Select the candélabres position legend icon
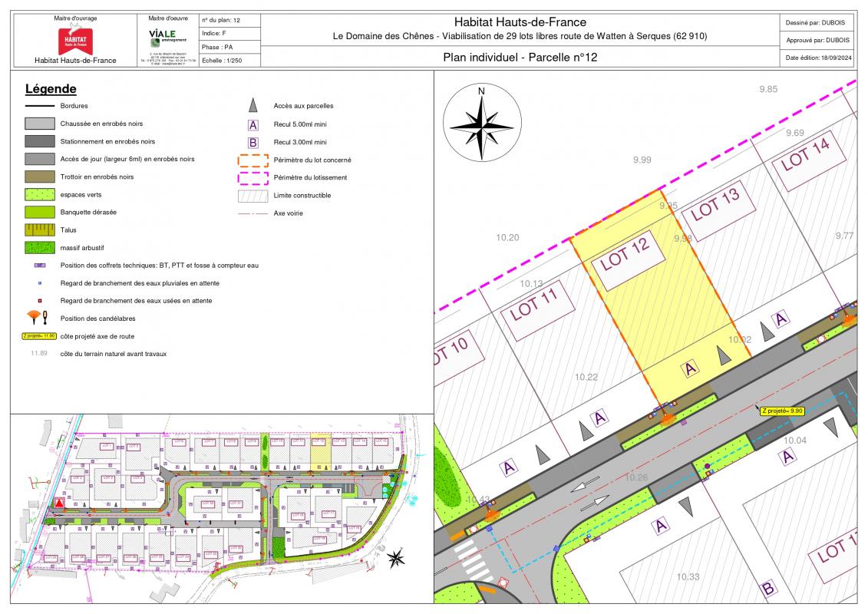Screen dimensions: 868x614 (40, 318)
